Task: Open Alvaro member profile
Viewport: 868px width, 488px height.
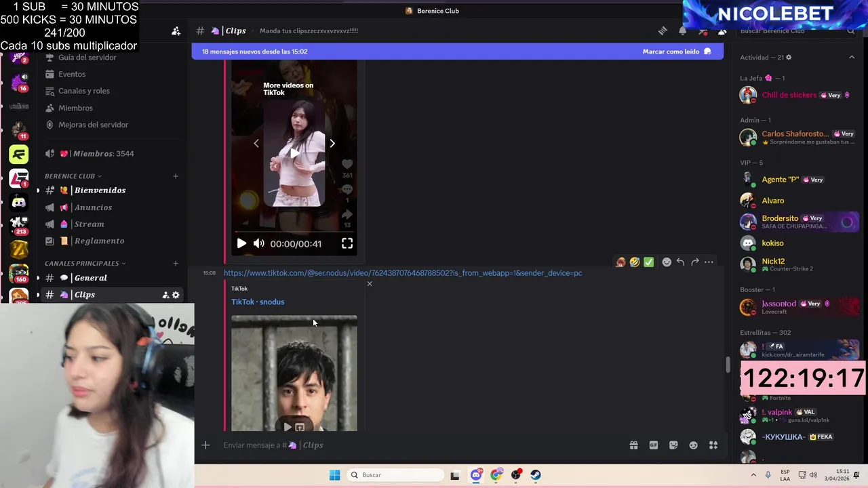Action: (x=799, y=201)
